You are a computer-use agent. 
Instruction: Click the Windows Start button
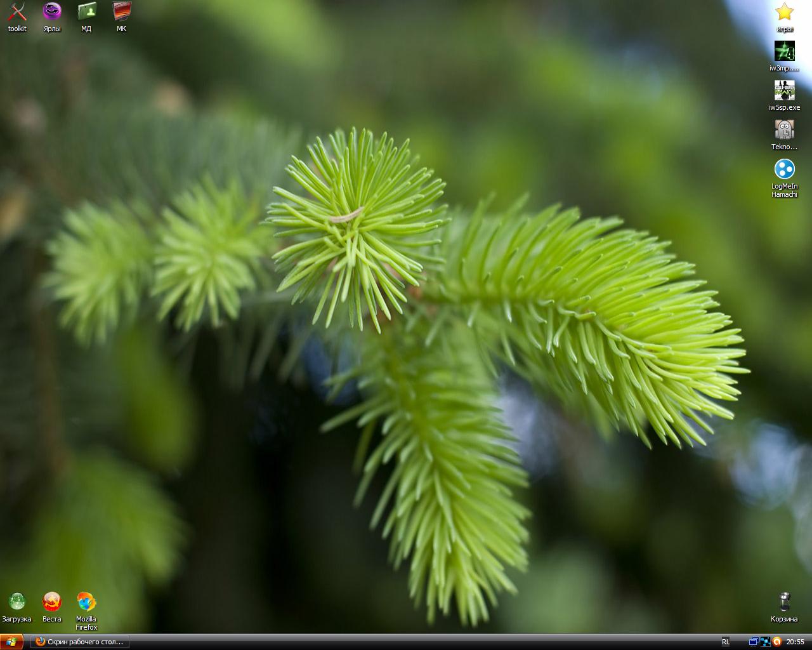(11, 642)
